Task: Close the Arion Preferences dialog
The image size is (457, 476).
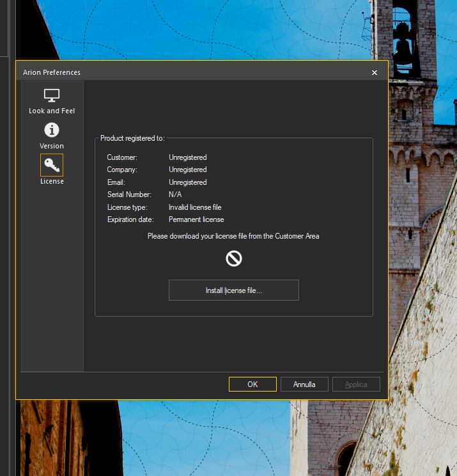Action: (x=375, y=72)
